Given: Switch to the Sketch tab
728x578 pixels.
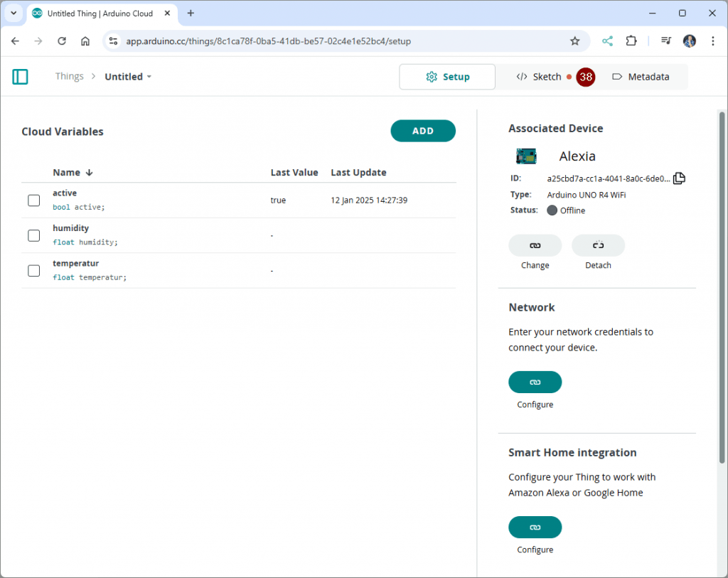Looking at the screenshot, I should pyautogui.click(x=539, y=77).
